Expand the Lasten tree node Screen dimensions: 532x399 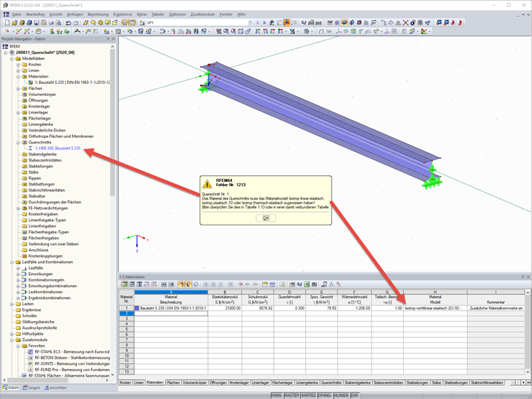pyautogui.click(x=12, y=304)
